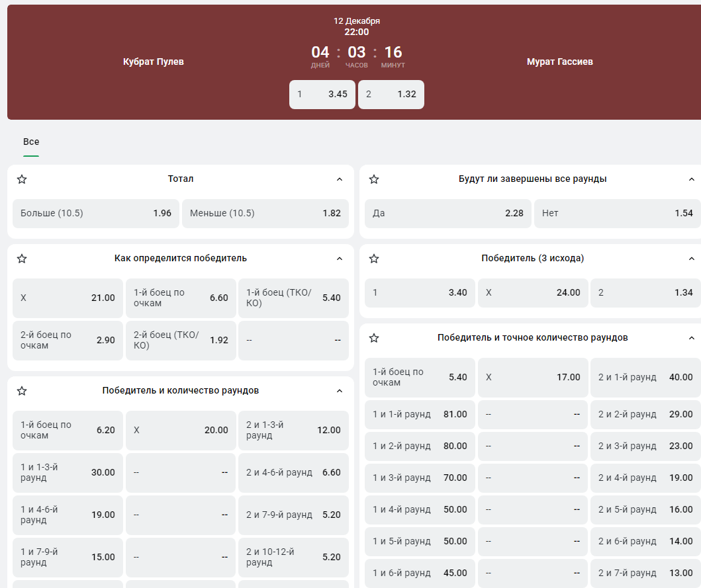The width and height of the screenshot is (701, 588).
Task: Star Победитель и точное количество раундов market
Action: coord(374,338)
